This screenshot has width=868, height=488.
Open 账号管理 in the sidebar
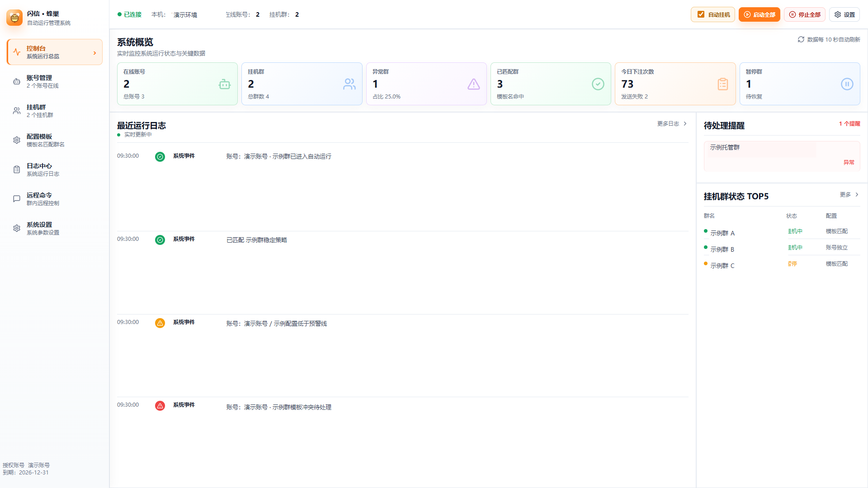pos(55,81)
